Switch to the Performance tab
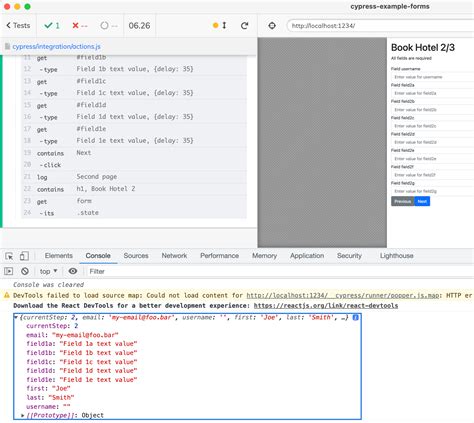474x423 pixels. [219, 256]
